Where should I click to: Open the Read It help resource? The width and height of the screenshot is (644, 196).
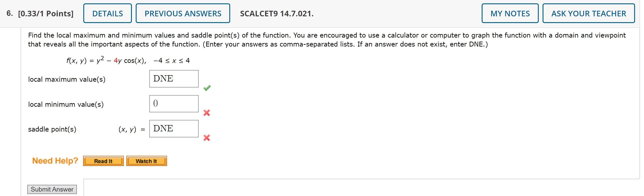click(x=103, y=161)
